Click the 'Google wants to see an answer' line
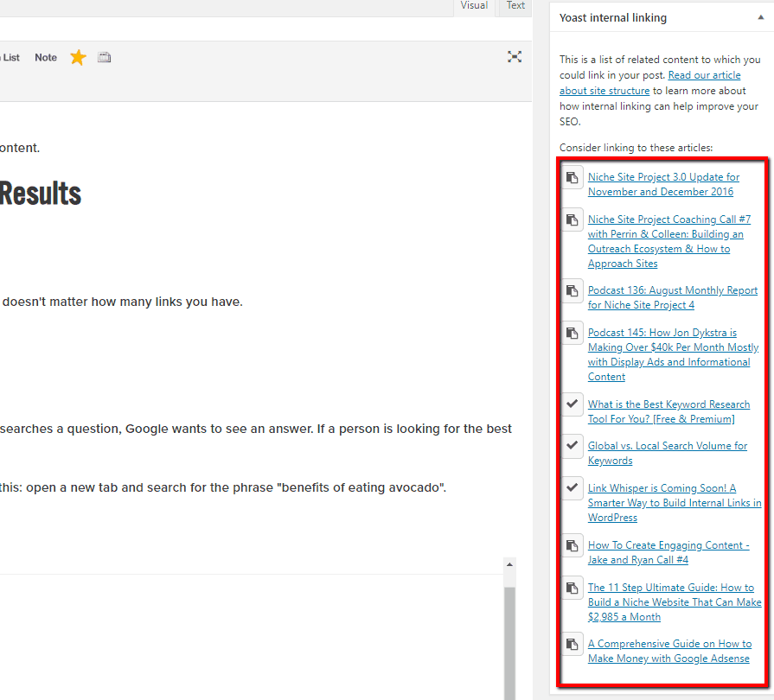Screen dimensions: 774x700 coord(256,429)
